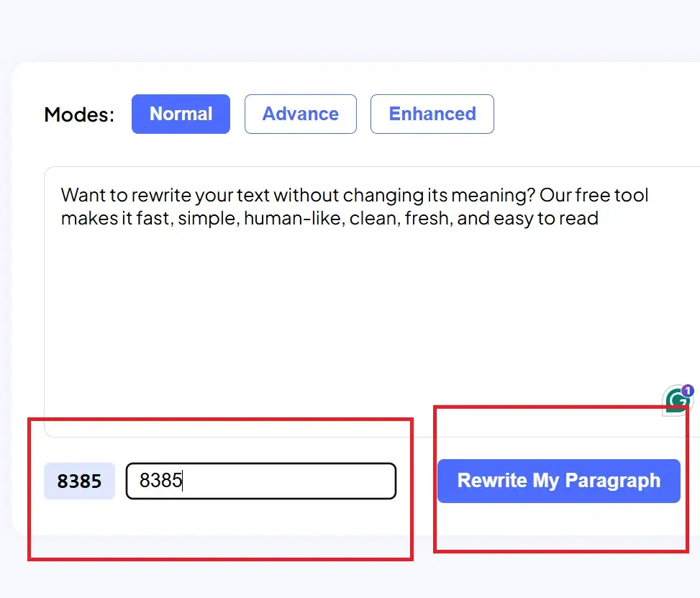Switch to the Advance mode

pos(300,114)
